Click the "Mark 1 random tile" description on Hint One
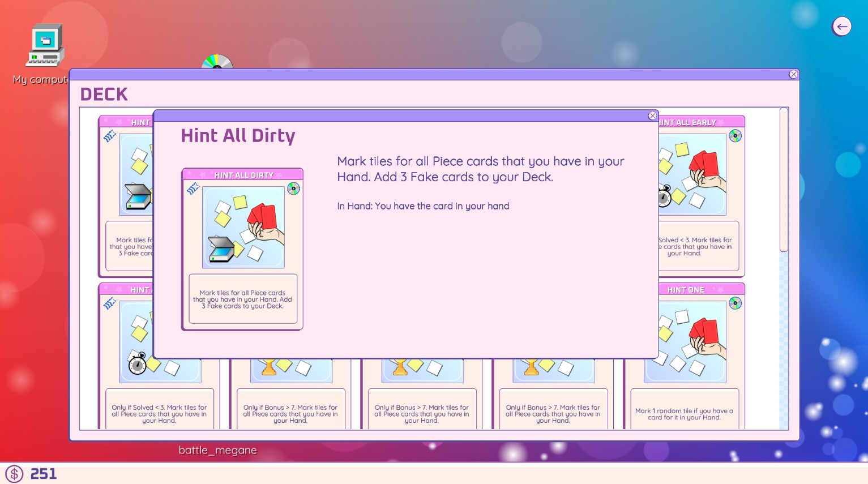The height and width of the screenshot is (484, 868). 684,414
